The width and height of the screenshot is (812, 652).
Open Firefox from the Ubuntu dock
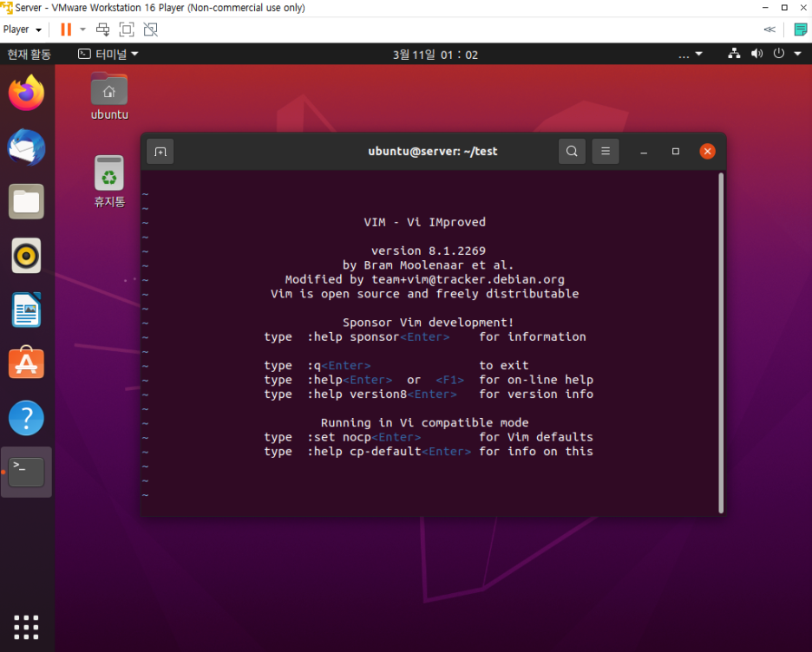(x=26, y=93)
